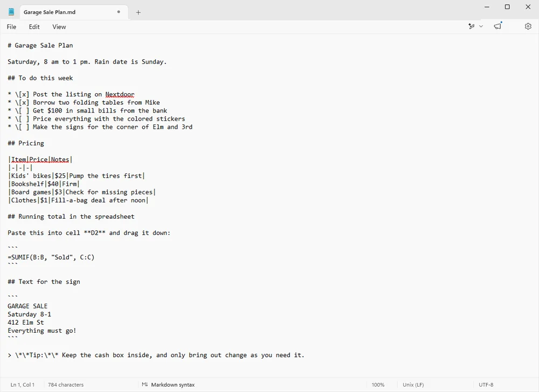Open Notepad settings gear
539x392 pixels.
[x=528, y=26]
